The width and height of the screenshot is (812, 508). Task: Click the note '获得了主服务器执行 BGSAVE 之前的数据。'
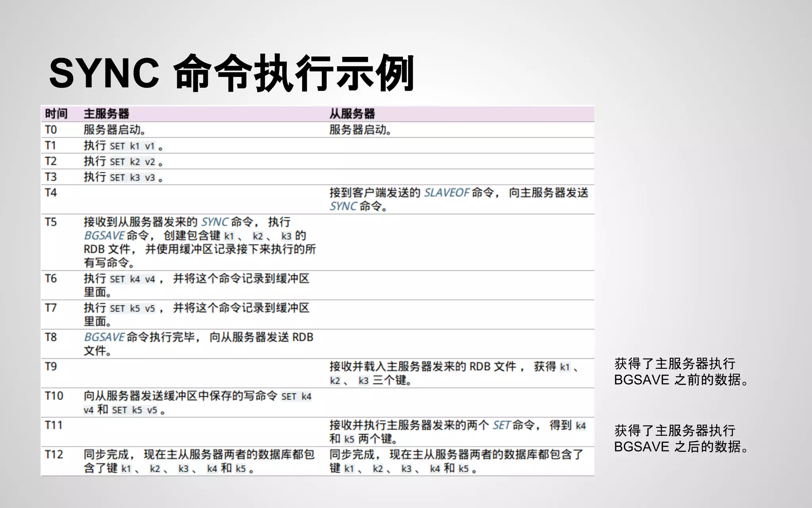[681, 372]
